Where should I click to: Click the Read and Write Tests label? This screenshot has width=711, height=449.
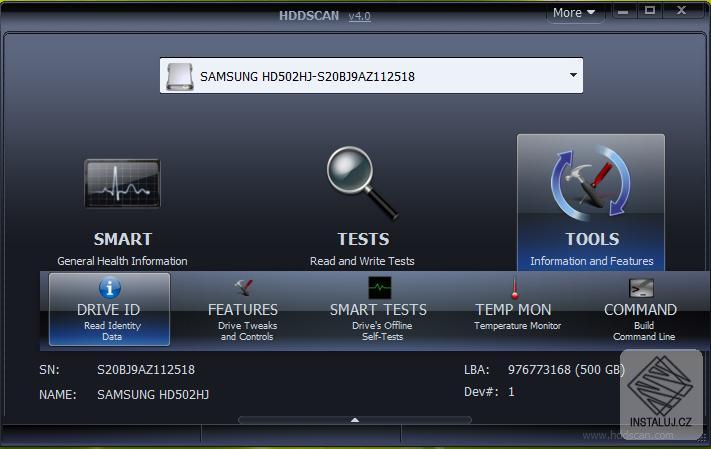362,261
